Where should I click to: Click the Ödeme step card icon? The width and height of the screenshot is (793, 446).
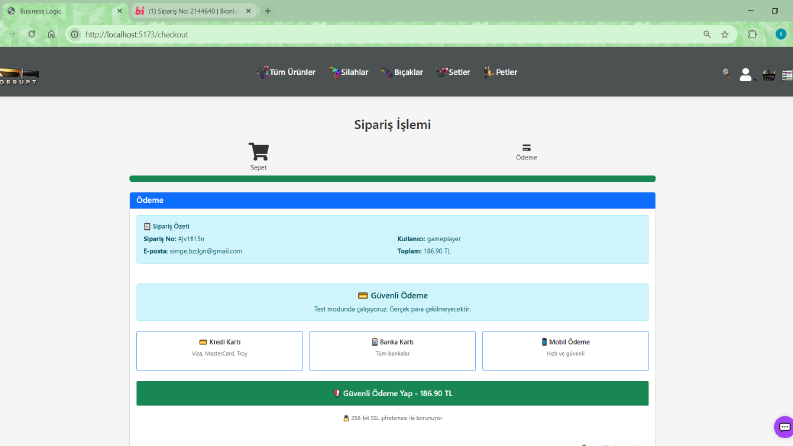click(x=526, y=148)
